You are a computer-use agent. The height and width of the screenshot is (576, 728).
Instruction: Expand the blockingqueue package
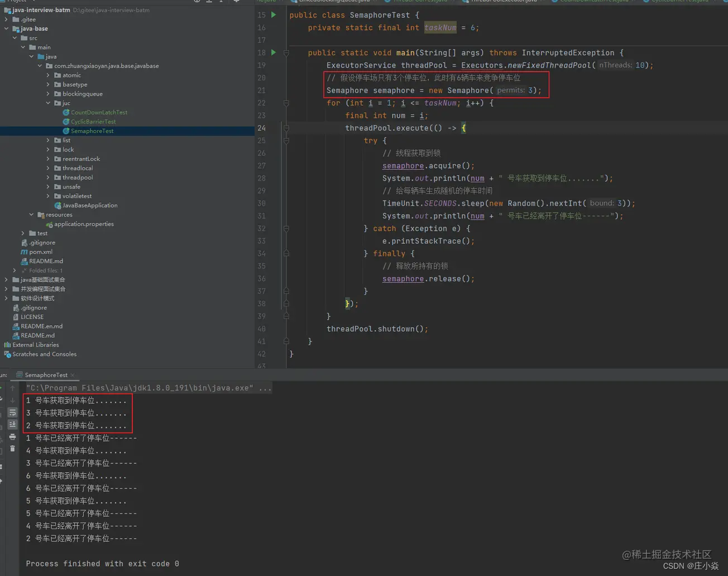[x=48, y=94]
